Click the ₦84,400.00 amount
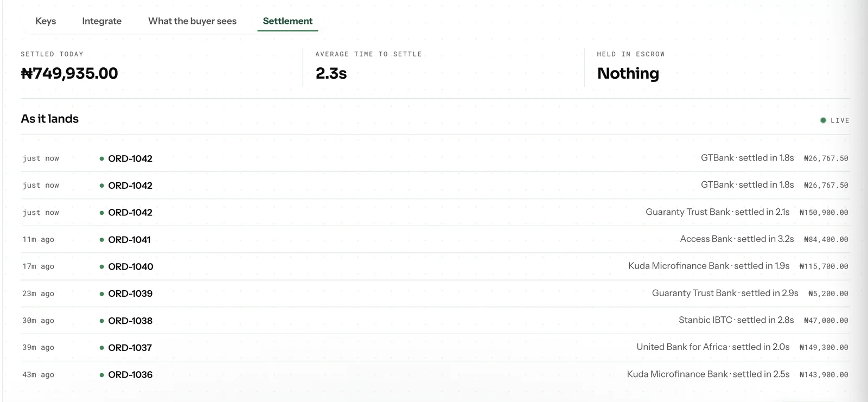 [826, 239]
